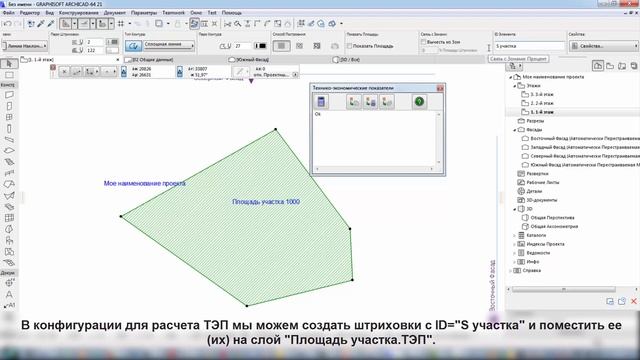
Task: Expand the Индексы Проекта tree node
Action: 514,244
